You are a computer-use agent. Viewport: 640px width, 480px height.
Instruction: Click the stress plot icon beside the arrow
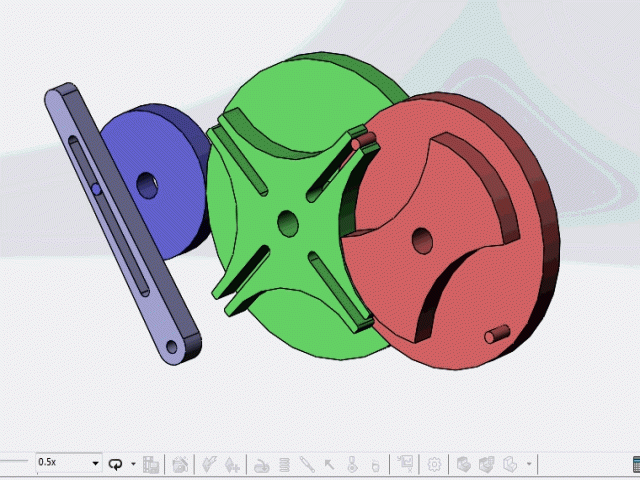[x=510, y=464]
